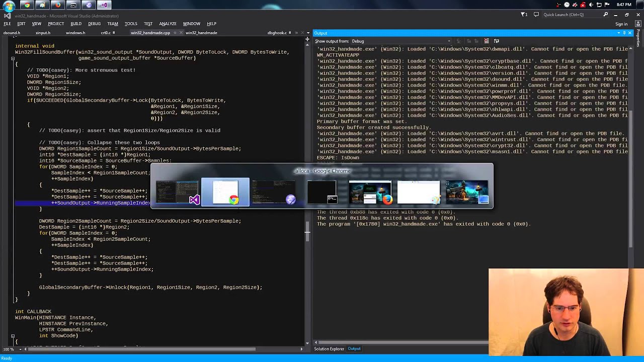Image resolution: width=644 pixels, height=362 pixels.
Task: Open the Solution Explorer bottom tab
Action: tap(329, 349)
